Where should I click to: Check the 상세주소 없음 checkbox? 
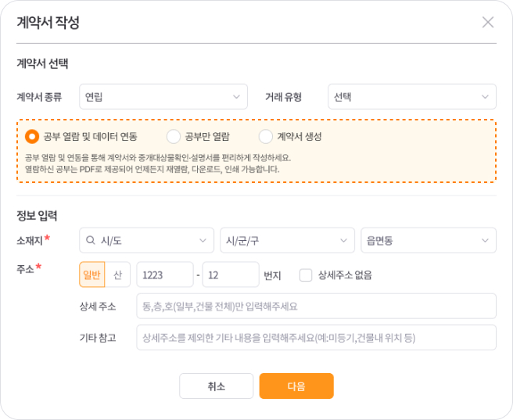(306, 275)
